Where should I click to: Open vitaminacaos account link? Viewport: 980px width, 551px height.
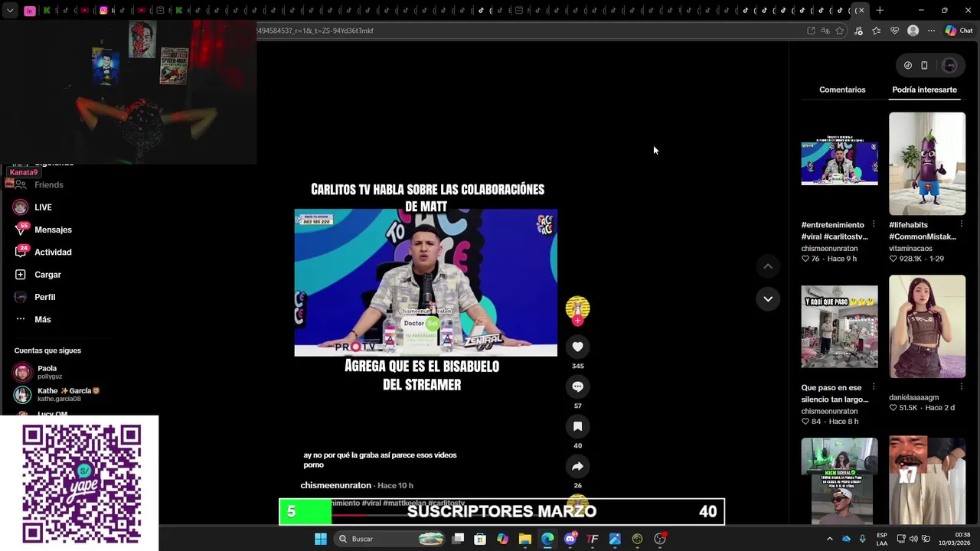click(x=910, y=249)
